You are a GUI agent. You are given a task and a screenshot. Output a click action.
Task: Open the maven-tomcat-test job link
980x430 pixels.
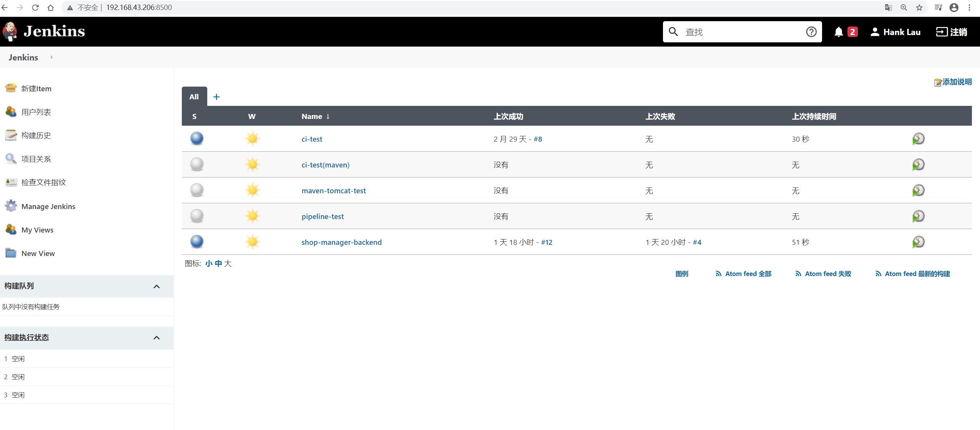coord(333,191)
